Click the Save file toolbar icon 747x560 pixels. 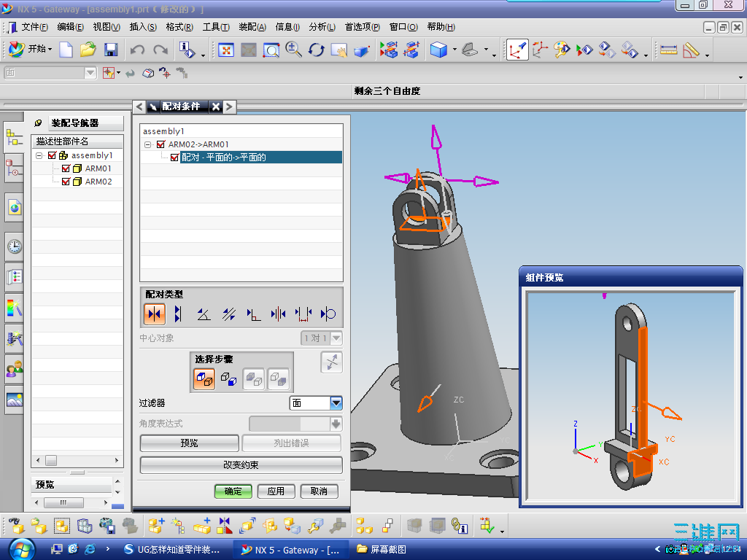tap(111, 50)
